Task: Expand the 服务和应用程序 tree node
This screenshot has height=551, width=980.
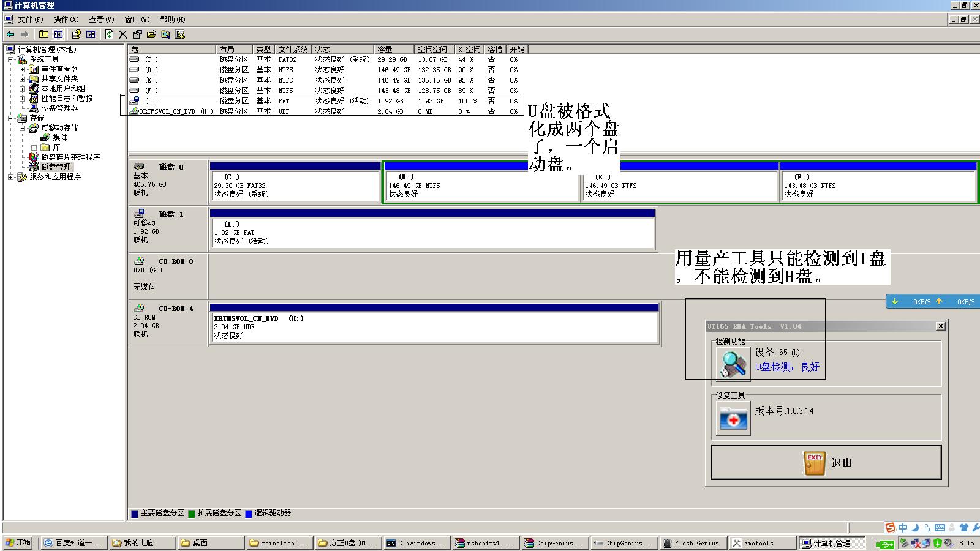Action: 10,177
